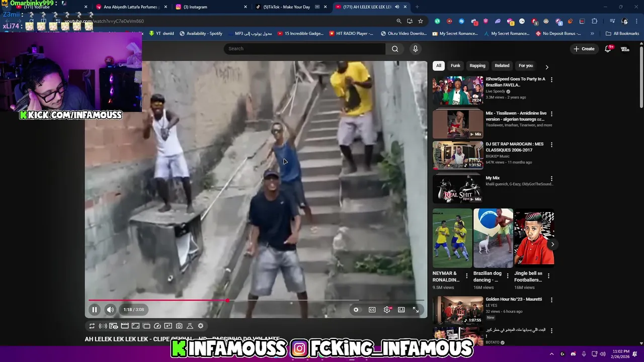644x362 pixels.
Task: Open the player settings gear
Action: click(x=387, y=310)
